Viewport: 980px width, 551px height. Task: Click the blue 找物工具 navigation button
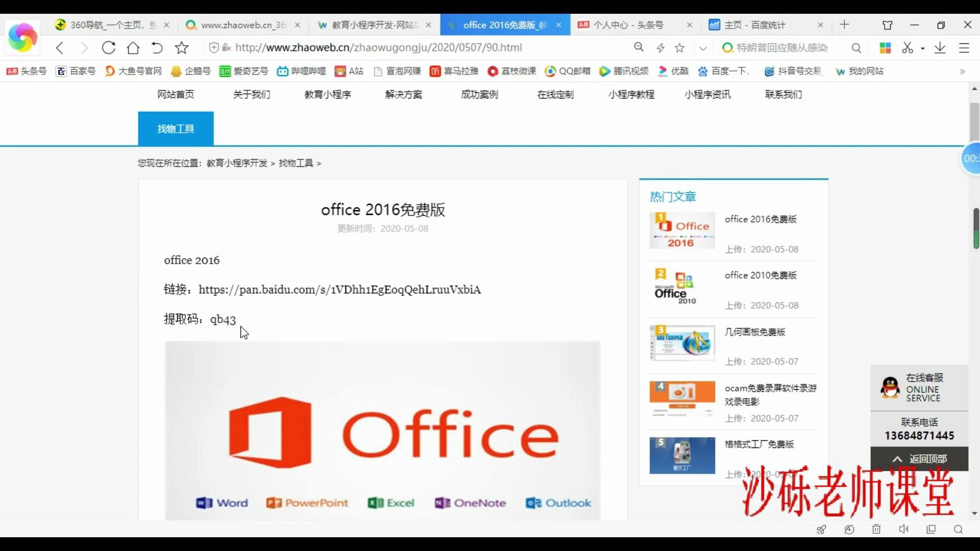click(x=176, y=129)
